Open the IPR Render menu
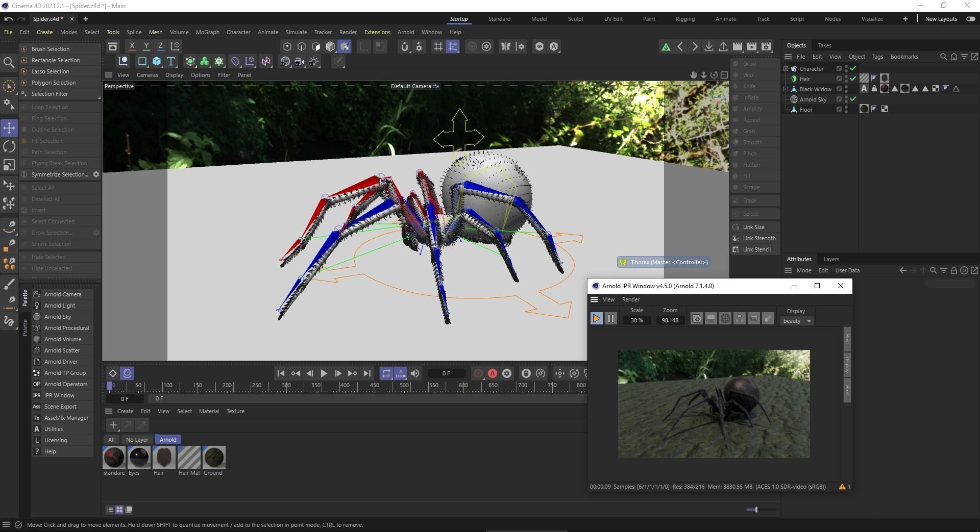This screenshot has width=980, height=532. pyautogui.click(x=631, y=299)
